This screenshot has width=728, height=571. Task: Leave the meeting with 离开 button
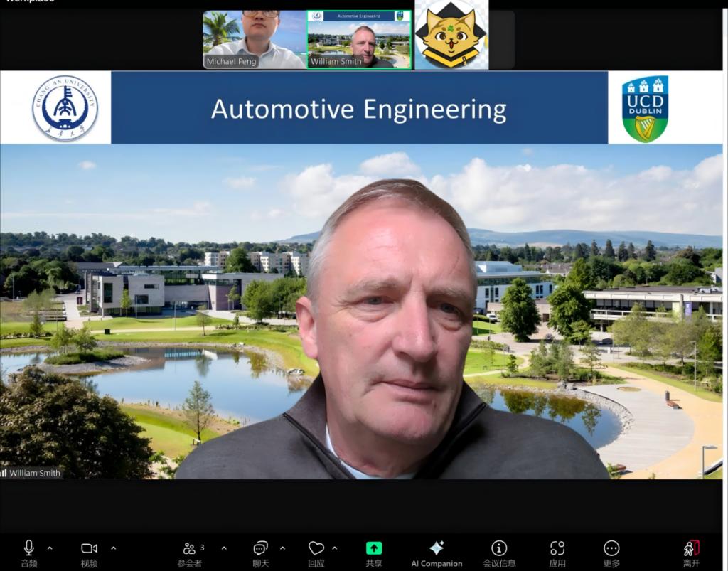691,552
